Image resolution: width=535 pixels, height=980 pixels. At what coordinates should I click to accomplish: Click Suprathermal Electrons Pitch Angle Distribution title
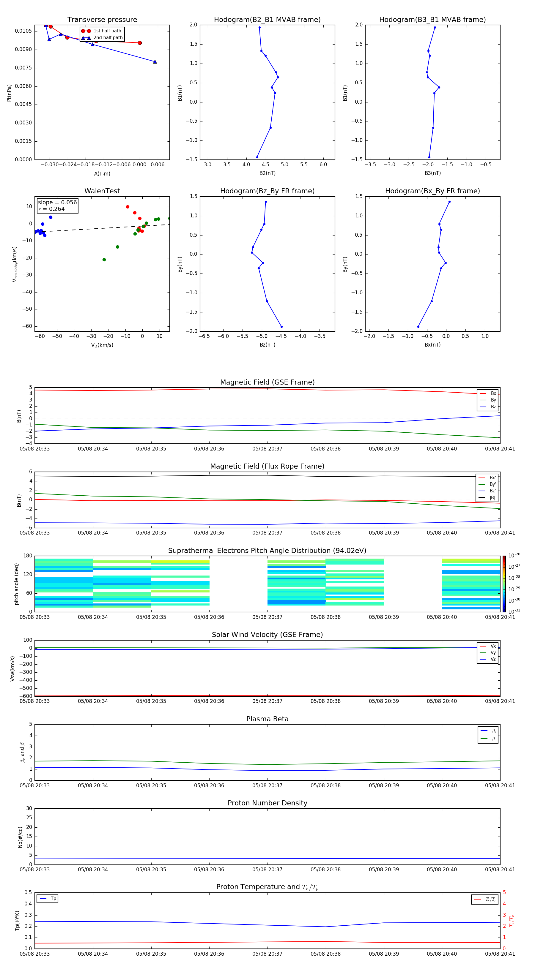(x=267, y=551)
